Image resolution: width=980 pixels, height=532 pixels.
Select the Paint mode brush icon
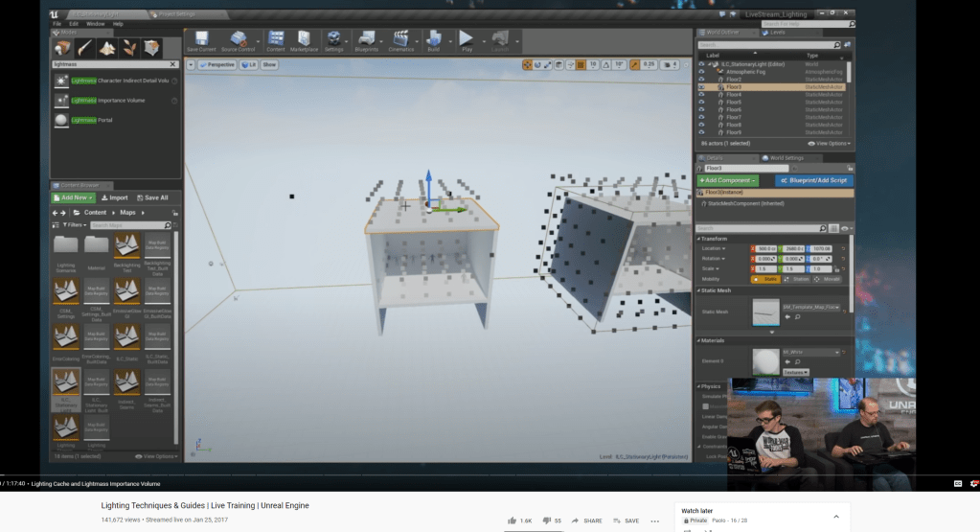tap(84, 48)
